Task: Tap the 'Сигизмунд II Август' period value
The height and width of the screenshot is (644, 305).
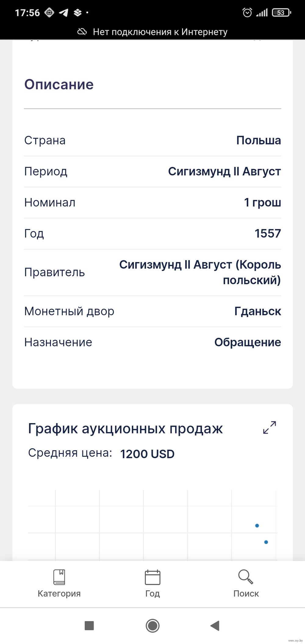Action: (224, 171)
